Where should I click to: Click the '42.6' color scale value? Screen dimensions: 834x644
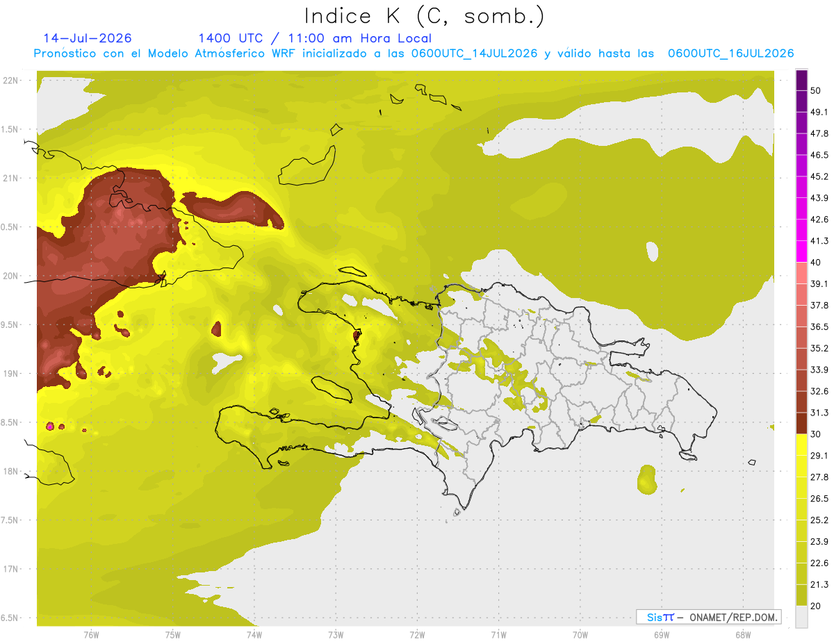(x=819, y=220)
